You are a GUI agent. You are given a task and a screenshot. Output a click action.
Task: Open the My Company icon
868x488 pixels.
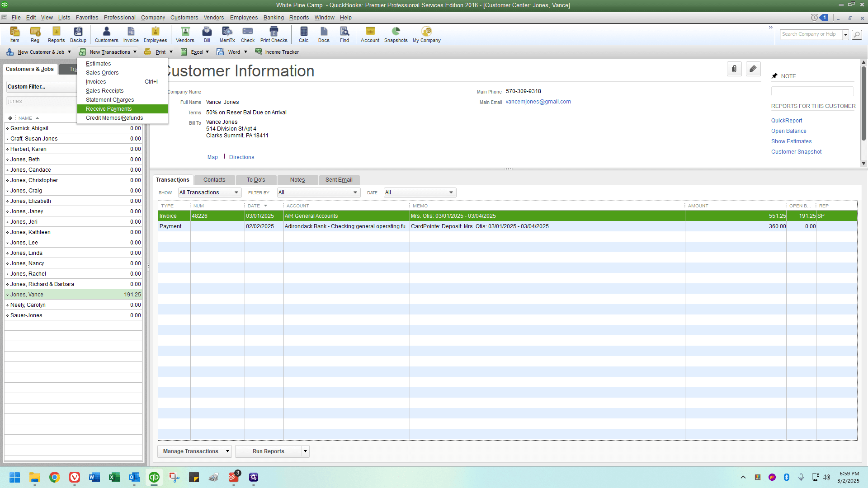(427, 34)
